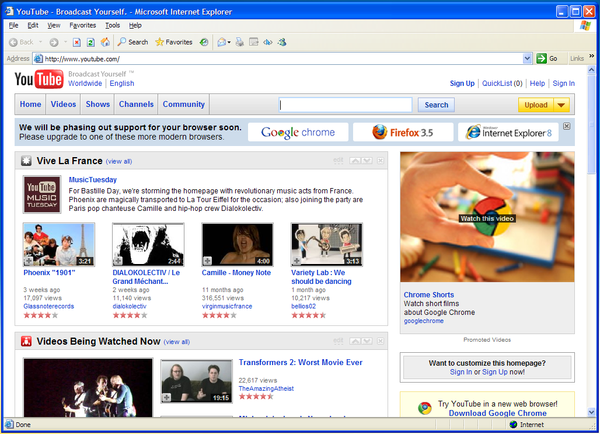Click the Google Chrome browser banner logo
The image size is (600, 434).
click(298, 132)
